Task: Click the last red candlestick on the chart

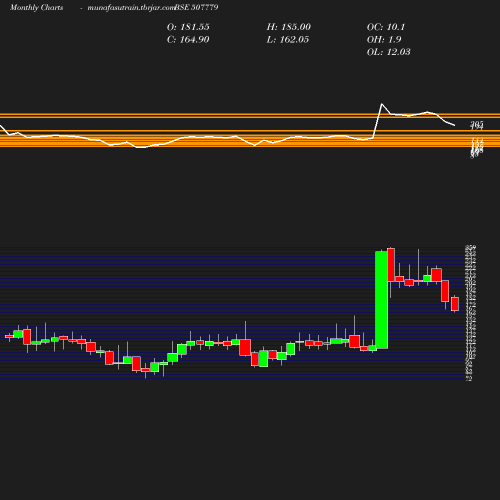Action: click(455, 304)
